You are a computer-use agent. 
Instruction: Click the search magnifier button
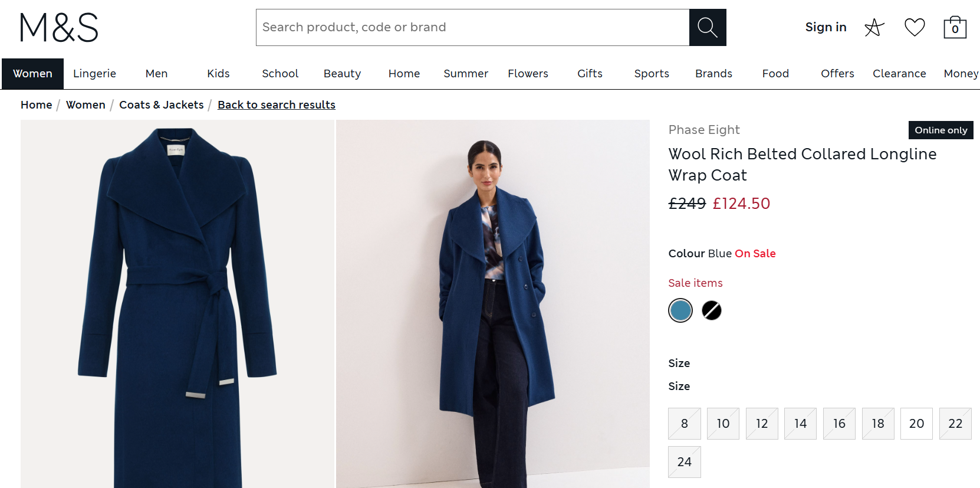[x=708, y=27]
